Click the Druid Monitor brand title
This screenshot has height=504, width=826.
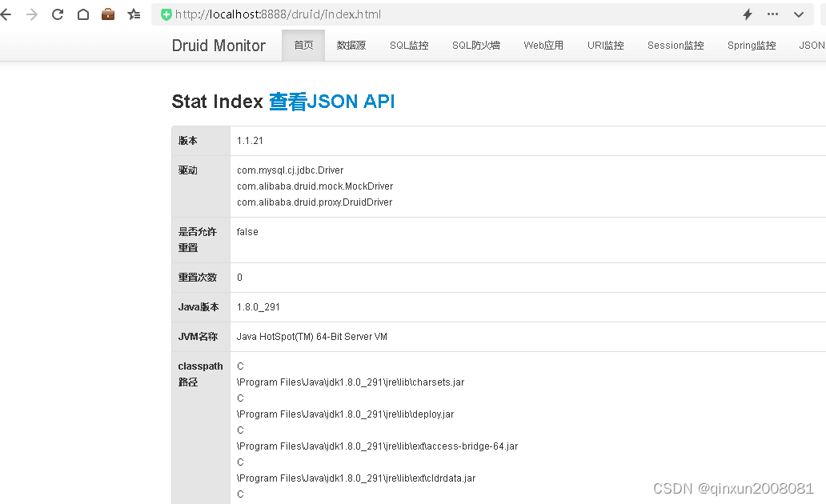[219, 46]
